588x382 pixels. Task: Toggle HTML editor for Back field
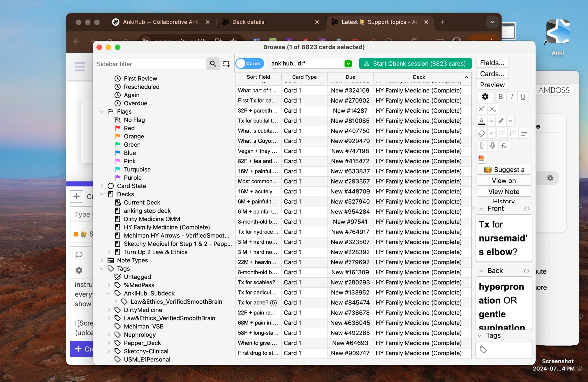click(526, 271)
